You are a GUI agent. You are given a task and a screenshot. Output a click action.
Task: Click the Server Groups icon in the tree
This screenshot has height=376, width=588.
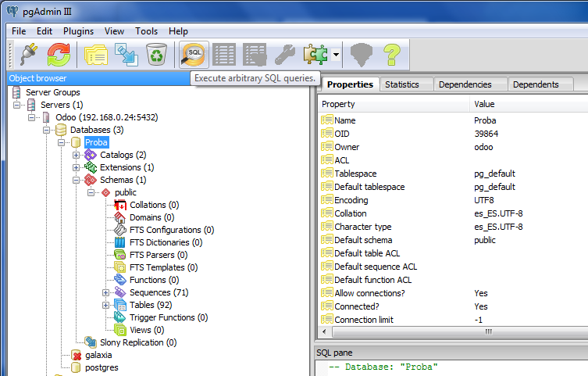tap(16, 92)
